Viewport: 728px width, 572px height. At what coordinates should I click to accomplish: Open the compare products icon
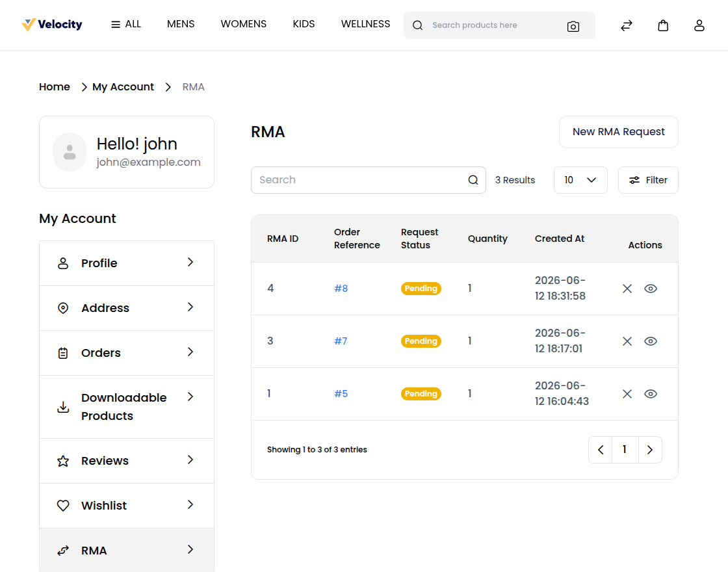pos(627,25)
